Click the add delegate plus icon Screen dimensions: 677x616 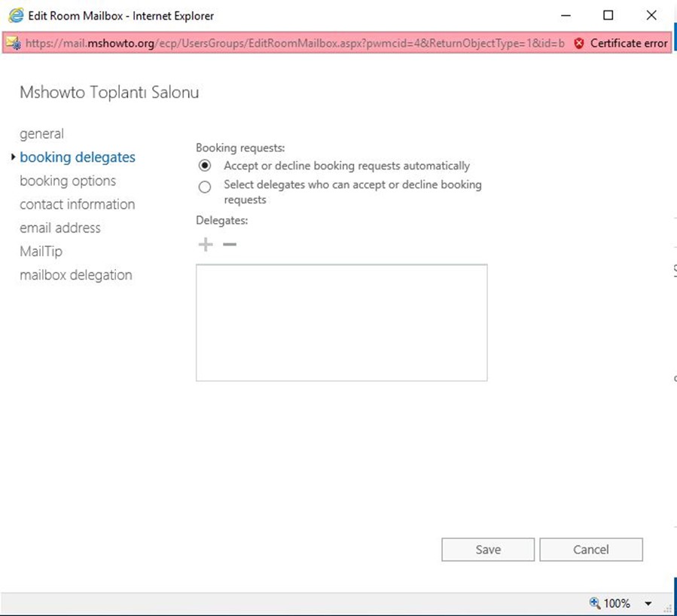coord(206,244)
